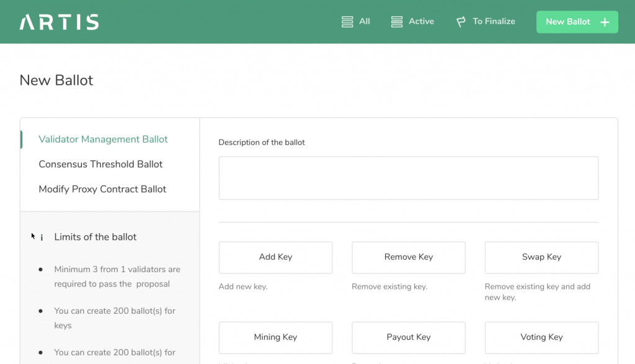This screenshot has width=635, height=364.
Task: Click the ARTIS logo
Action: pyautogui.click(x=59, y=22)
